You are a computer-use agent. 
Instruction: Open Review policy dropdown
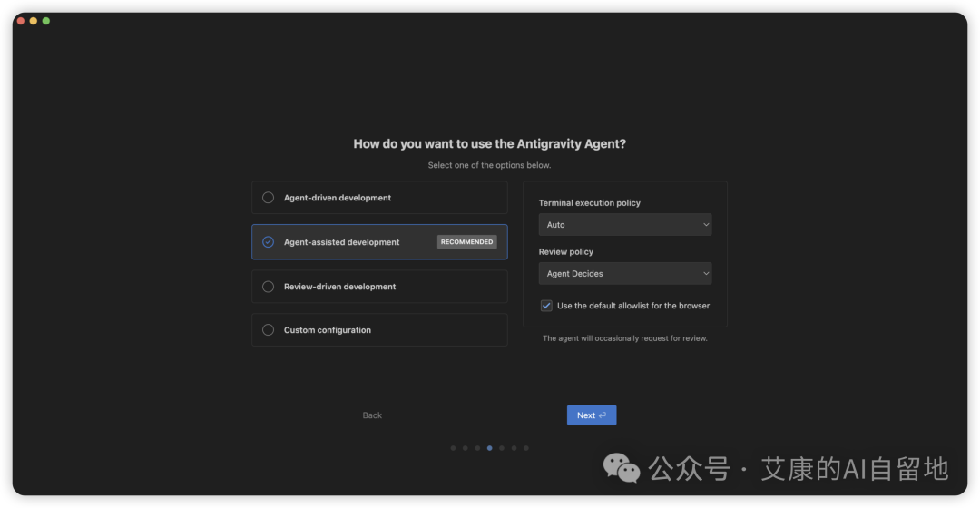point(625,273)
